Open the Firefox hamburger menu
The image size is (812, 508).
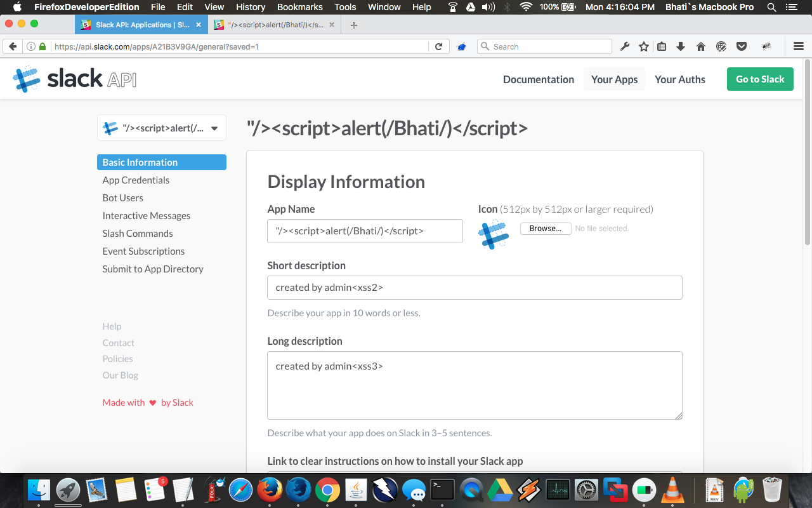[x=799, y=46]
